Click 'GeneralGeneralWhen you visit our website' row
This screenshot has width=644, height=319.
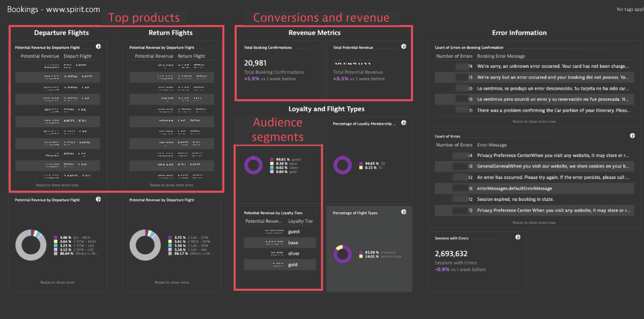click(x=535, y=166)
